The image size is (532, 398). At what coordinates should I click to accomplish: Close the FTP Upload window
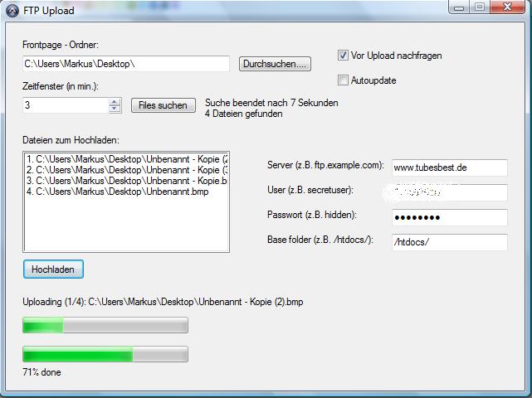click(508, 7)
